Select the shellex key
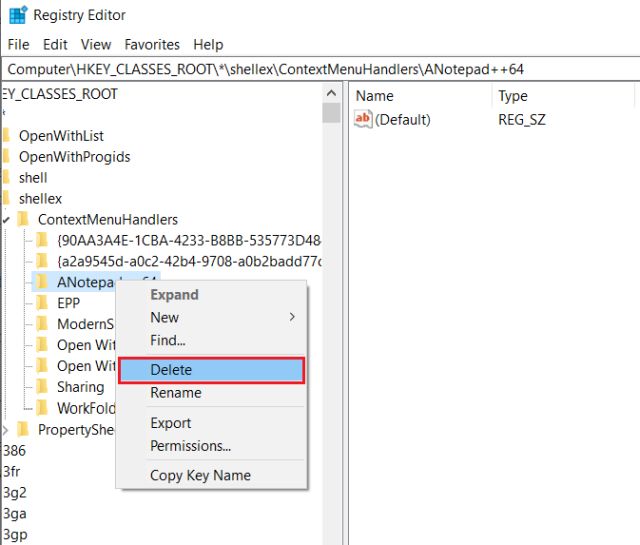640x545 pixels. point(40,199)
